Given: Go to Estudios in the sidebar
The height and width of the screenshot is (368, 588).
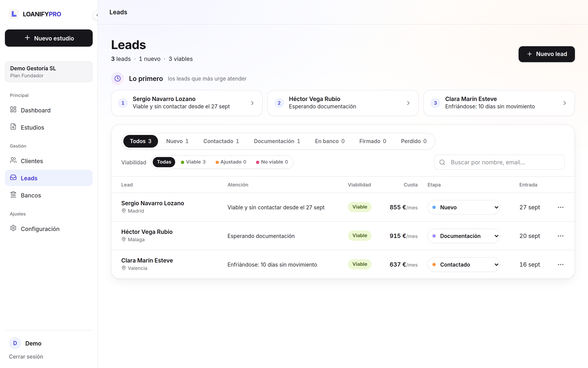Looking at the screenshot, I should 49,127.
